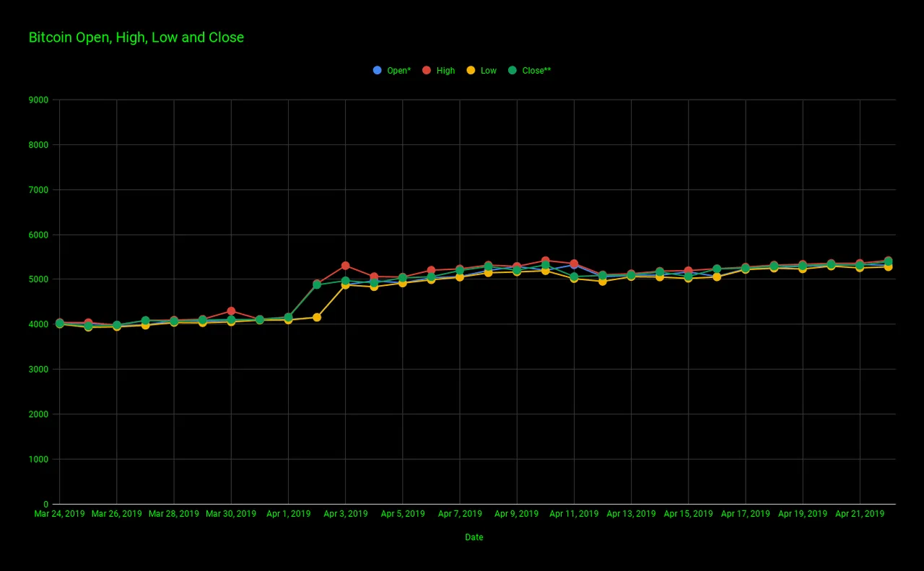The width and height of the screenshot is (924, 571).
Task: Click the yellow Low point on Apr 16, 2019
Action: pyautogui.click(x=717, y=277)
